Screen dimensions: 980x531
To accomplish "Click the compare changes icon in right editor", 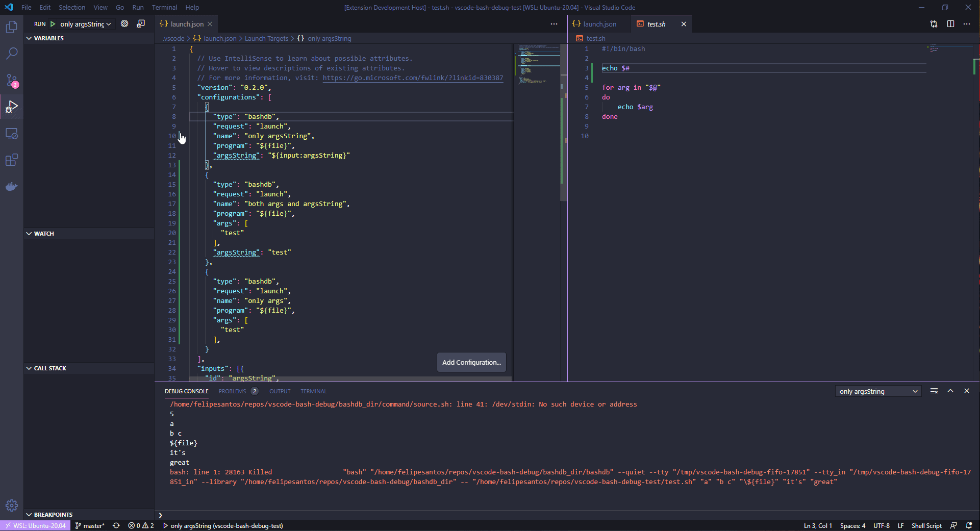I will tap(934, 24).
